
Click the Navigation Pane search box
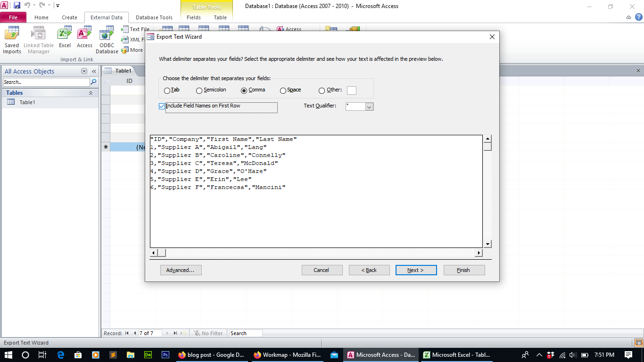[46, 82]
